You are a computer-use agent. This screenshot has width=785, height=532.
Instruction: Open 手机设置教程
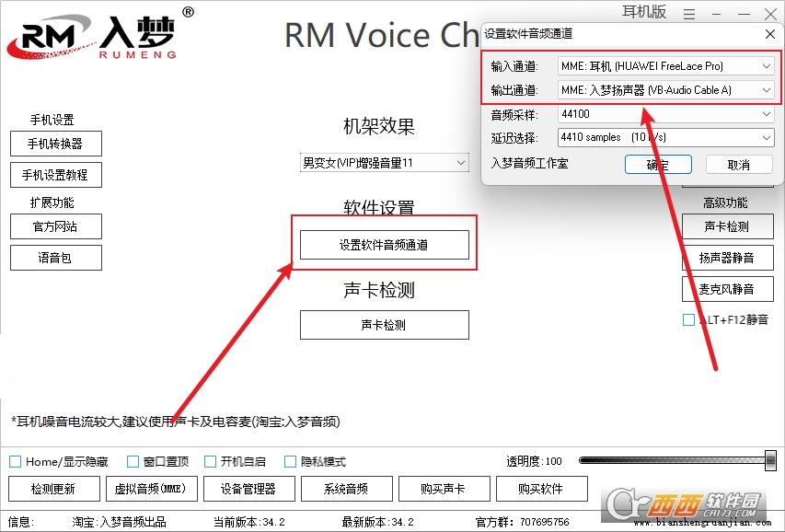pos(56,175)
